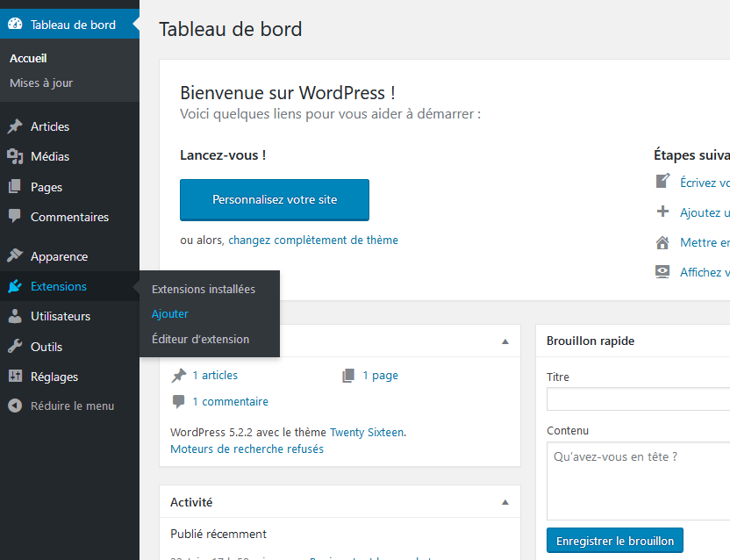Viewport: 730px width, 560px height.
Task: Click the Bienvenue sur WordPress heading
Action: (x=288, y=93)
